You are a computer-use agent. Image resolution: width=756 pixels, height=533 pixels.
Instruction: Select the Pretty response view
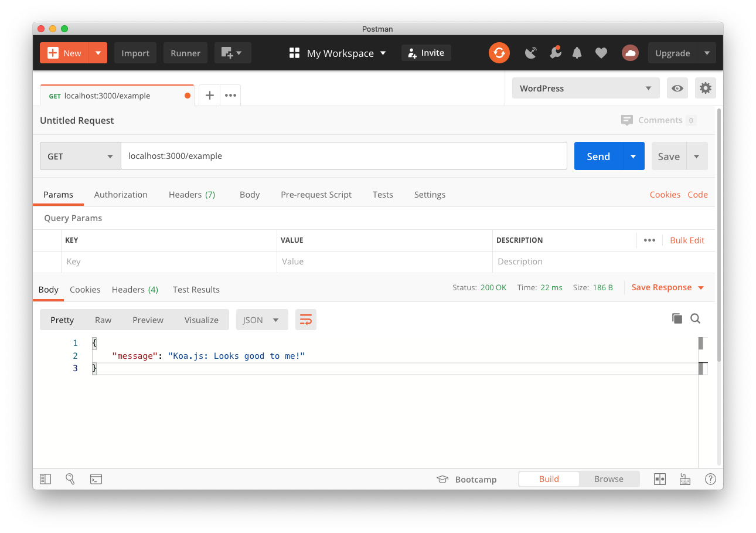[62, 320]
